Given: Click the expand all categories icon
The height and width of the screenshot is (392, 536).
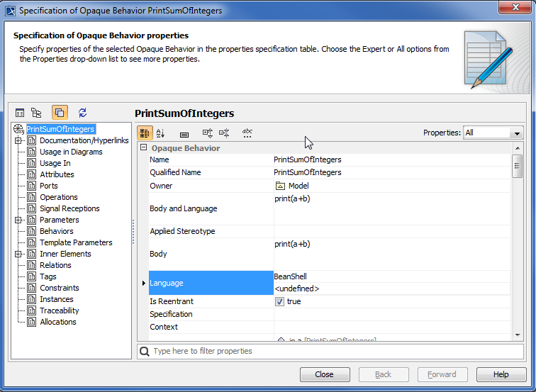Looking at the screenshot, I should (x=207, y=133).
